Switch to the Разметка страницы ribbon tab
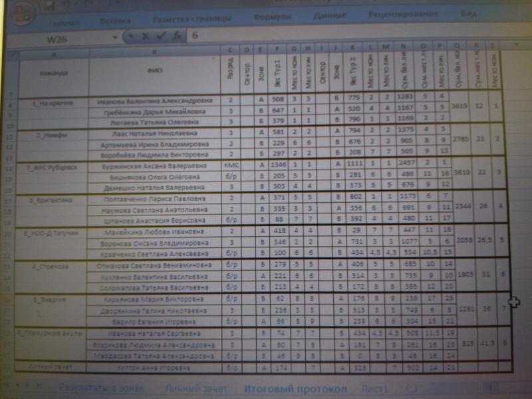Image resolution: width=532 pixels, height=399 pixels. click(x=192, y=19)
